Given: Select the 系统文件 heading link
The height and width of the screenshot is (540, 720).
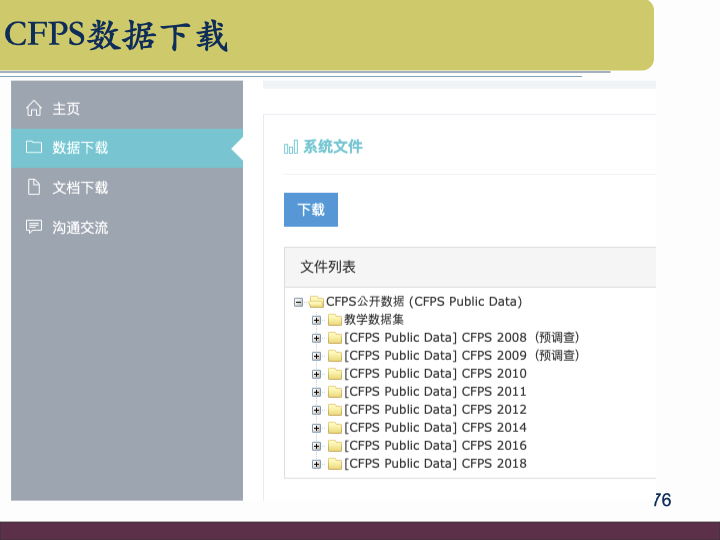Looking at the screenshot, I should pyautogui.click(x=333, y=147).
